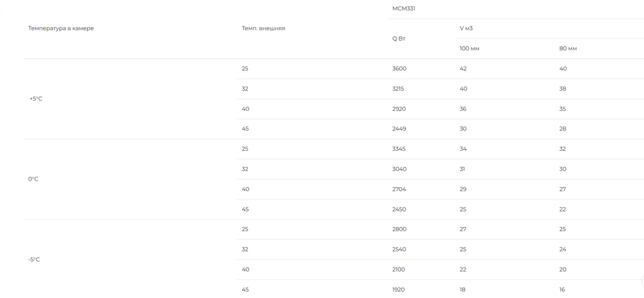Click the Q value 2920 cell
The height and width of the screenshot is (298, 644).
pos(399,109)
